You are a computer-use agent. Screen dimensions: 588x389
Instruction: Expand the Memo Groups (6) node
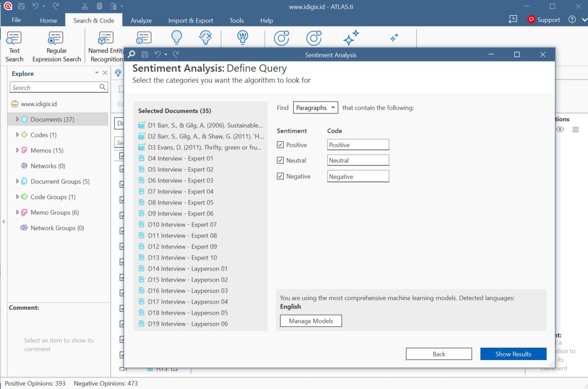point(17,213)
